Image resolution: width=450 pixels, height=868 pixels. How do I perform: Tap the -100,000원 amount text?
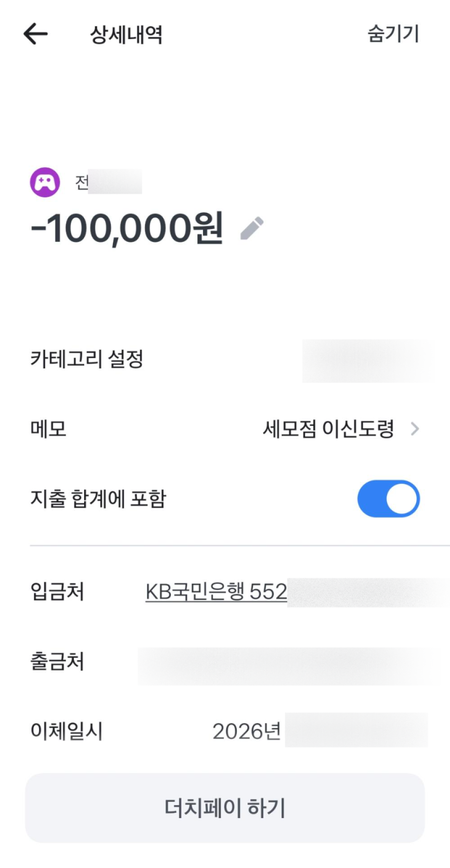click(x=127, y=228)
